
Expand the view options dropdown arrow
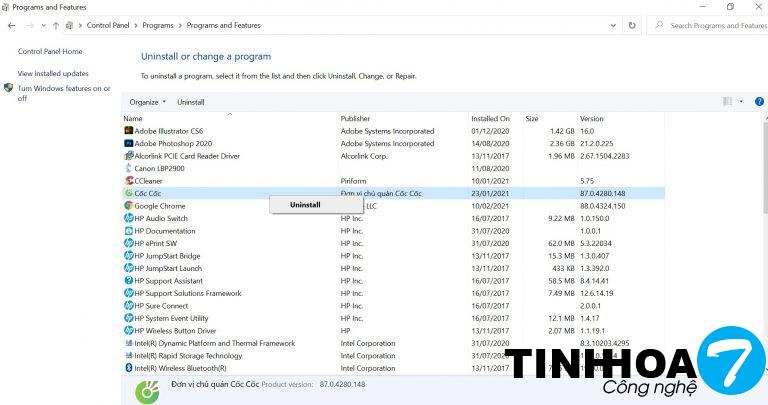coord(741,102)
